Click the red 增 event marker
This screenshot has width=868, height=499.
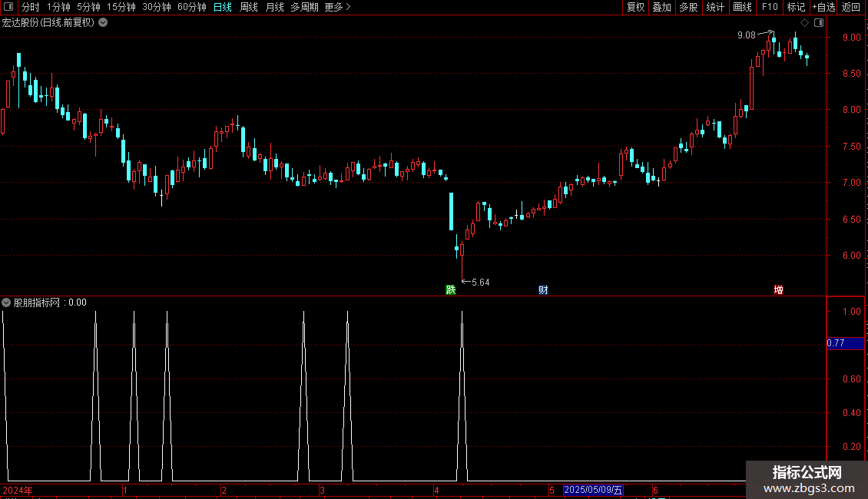coord(778,290)
